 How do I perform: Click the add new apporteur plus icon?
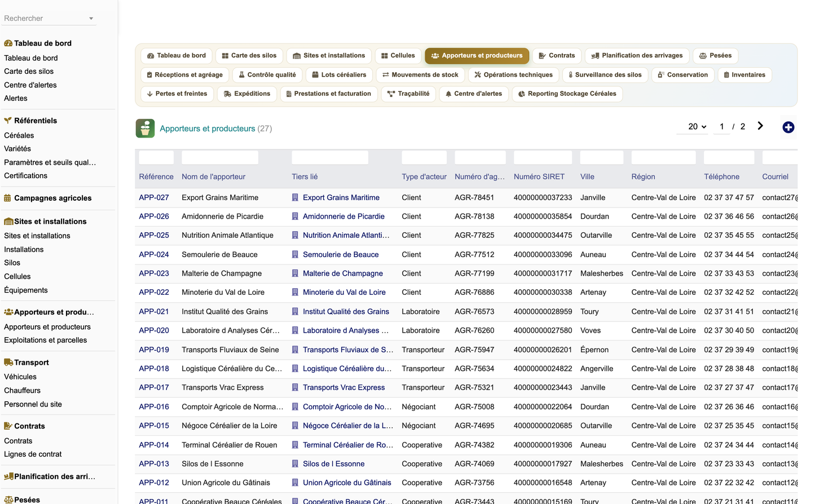(788, 127)
